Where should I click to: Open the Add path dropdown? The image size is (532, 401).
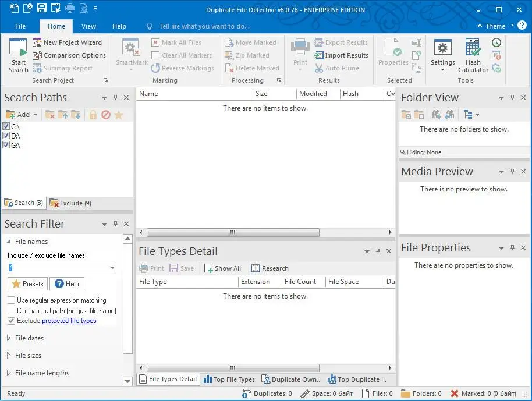click(36, 115)
